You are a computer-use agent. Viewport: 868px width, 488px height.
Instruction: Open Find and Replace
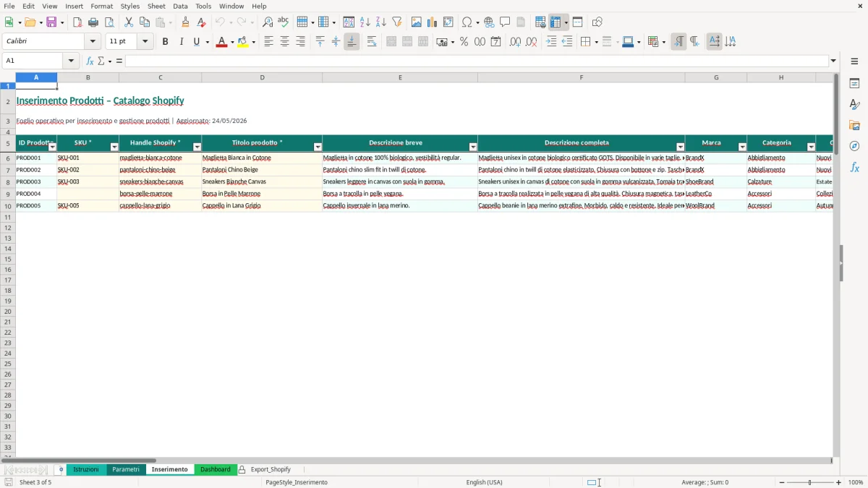click(x=268, y=22)
